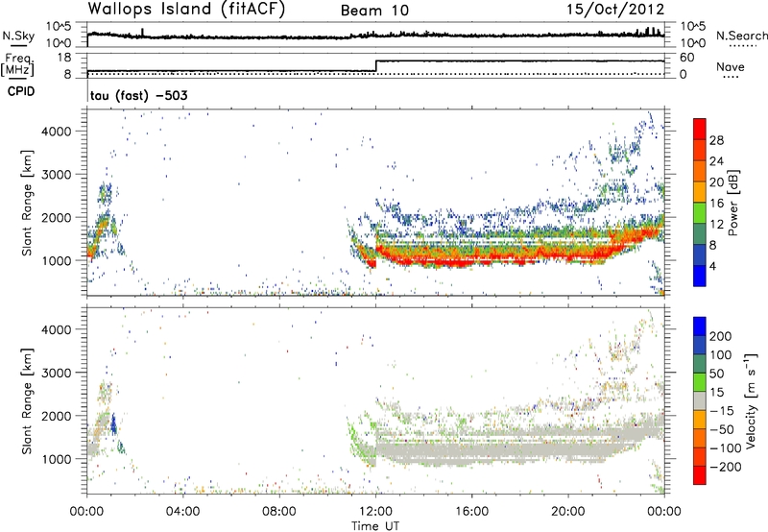768x532 pixels.
Task: Click the "12:00" time tick label
Action: 375,512
